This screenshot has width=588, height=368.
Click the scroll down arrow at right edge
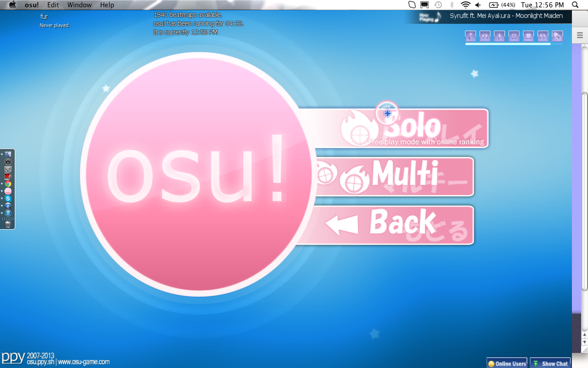[x=584, y=342]
